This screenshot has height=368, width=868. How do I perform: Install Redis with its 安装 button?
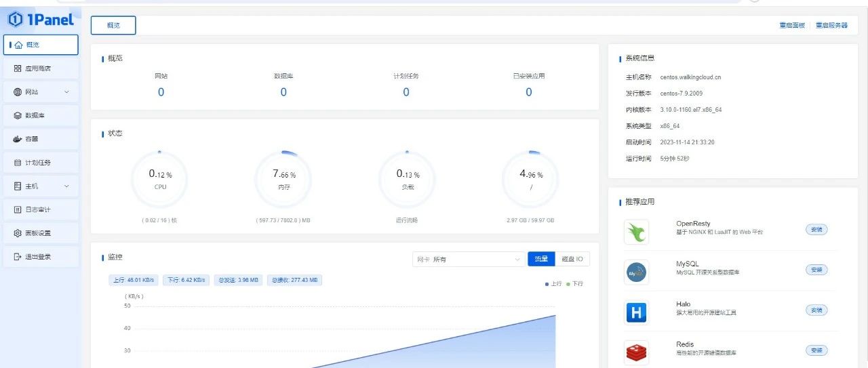[816, 350]
